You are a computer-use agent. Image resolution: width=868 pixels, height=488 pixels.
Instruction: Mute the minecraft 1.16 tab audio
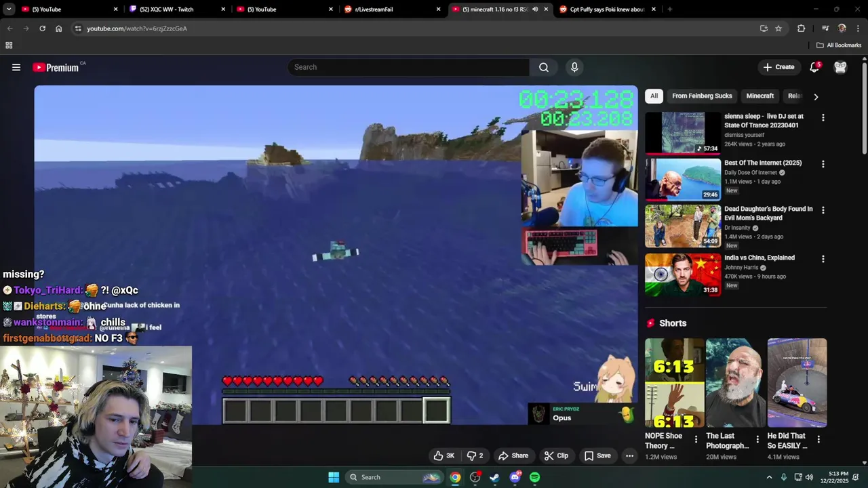(535, 9)
